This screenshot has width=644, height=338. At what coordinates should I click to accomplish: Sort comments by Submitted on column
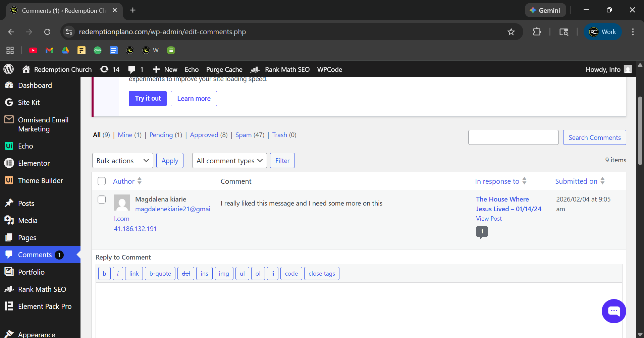pyautogui.click(x=576, y=181)
